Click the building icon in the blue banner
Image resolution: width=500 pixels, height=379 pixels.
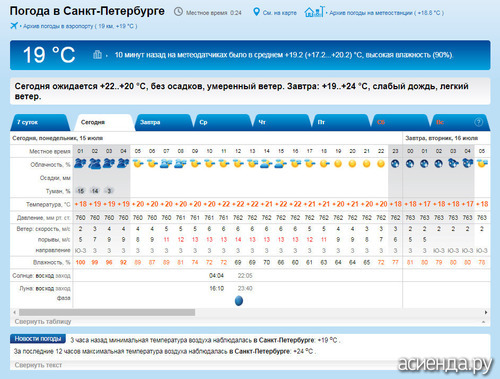pos(97,54)
